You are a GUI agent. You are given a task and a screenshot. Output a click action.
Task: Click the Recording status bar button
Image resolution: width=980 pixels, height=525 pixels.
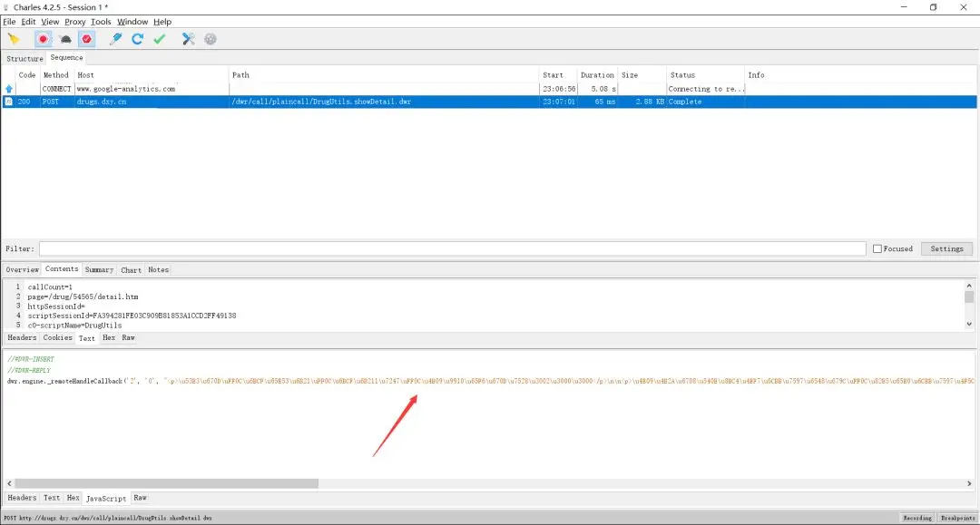coord(917,518)
